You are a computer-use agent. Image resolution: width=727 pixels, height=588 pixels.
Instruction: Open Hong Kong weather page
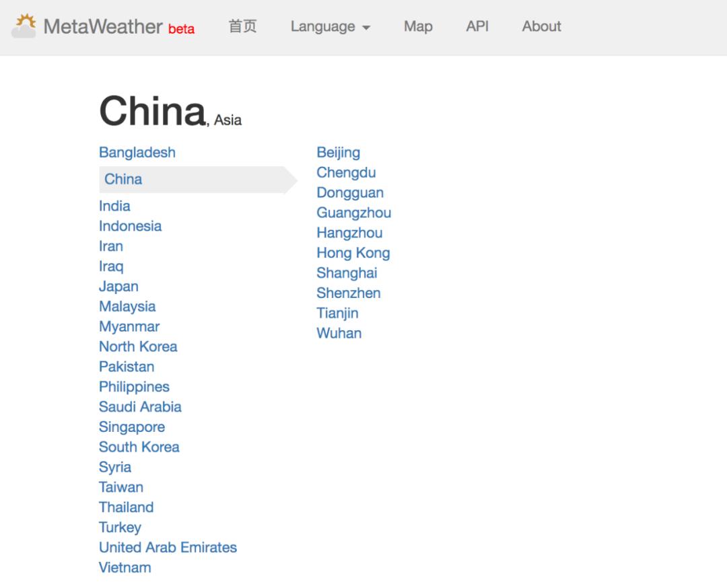(353, 253)
